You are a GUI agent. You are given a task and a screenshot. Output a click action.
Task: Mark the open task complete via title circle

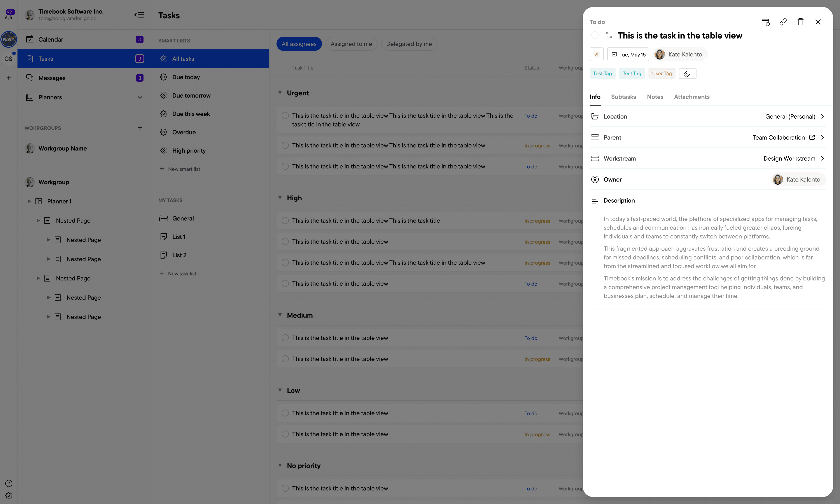tap(595, 35)
